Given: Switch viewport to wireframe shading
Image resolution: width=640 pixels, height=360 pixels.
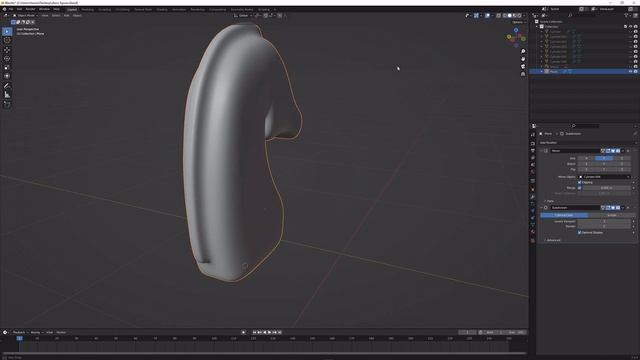Looking at the screenshot, I should pyautogui.click(x=504, y=16).
